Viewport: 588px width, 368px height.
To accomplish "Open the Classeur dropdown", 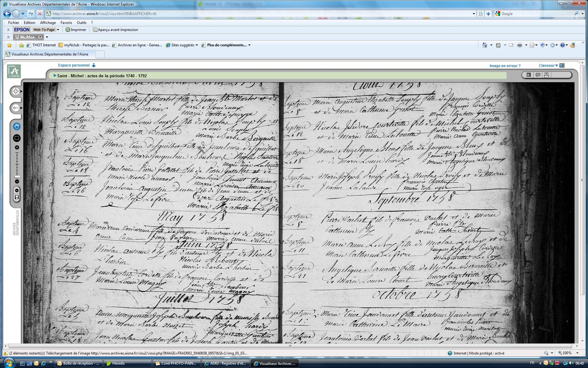I will point(548,65).
